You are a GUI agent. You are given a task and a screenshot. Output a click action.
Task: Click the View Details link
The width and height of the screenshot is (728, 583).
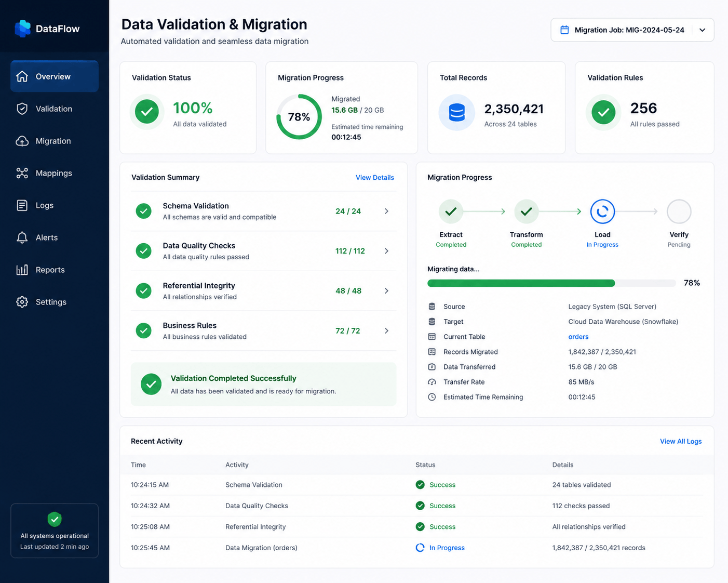374,178
